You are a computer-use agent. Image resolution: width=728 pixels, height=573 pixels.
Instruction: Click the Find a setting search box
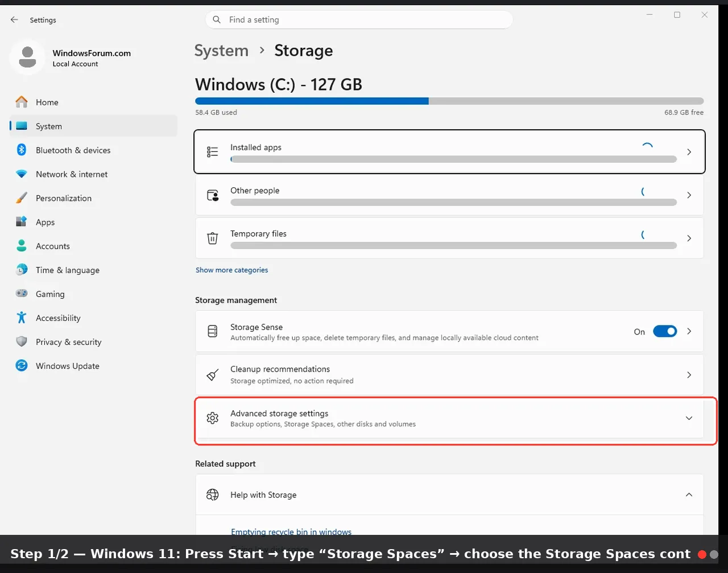[359, 20]
